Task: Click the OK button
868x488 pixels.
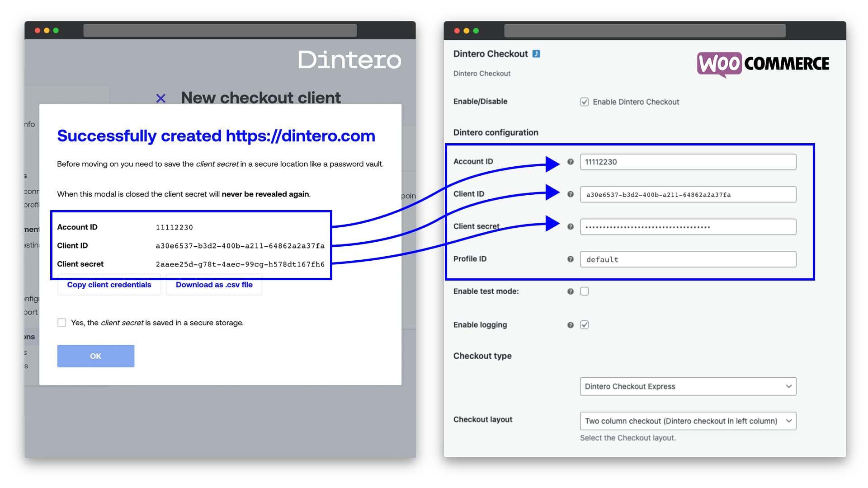Action: coord(95,356)
